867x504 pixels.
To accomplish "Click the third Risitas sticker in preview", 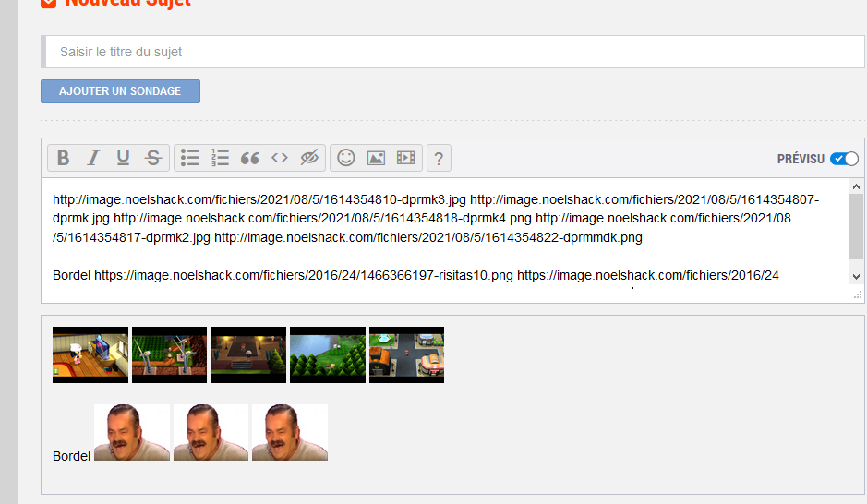I will [290, 432].
